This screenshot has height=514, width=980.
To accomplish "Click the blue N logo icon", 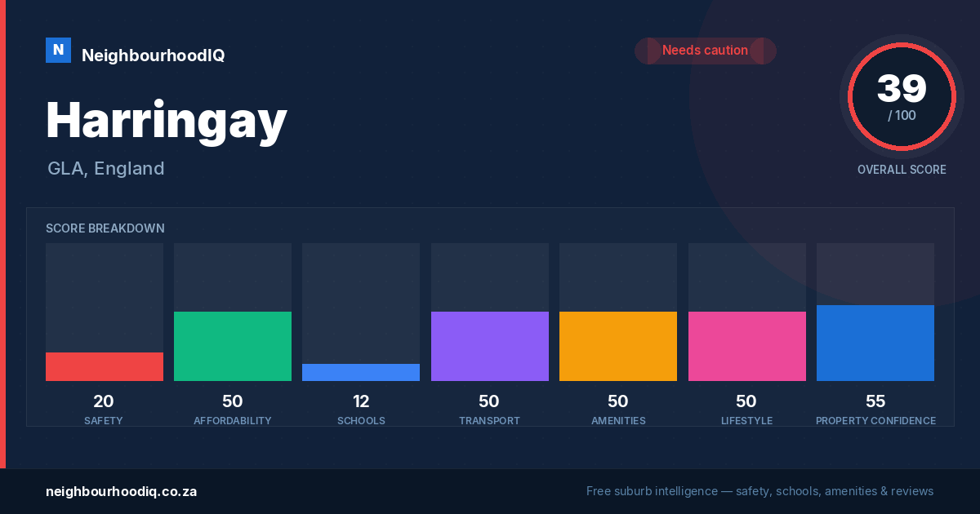I will click(58, 51).
